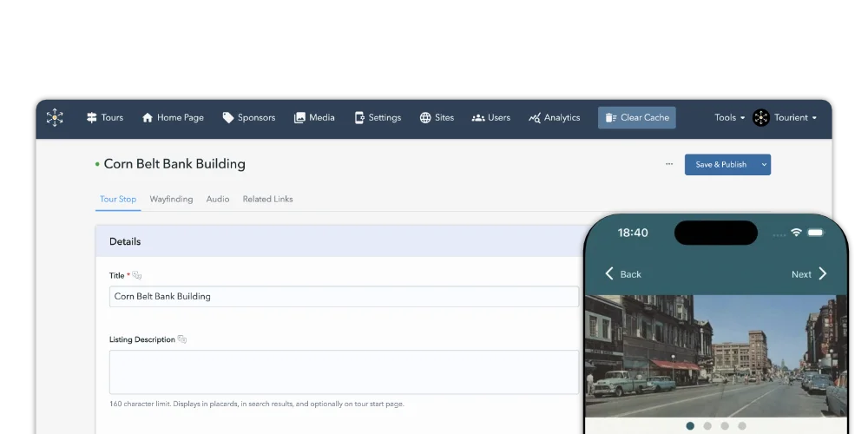Open the Tourient account dropdown
Image resolution: width=868 pixels, height=434 pixels.
[x=795, y=117]
